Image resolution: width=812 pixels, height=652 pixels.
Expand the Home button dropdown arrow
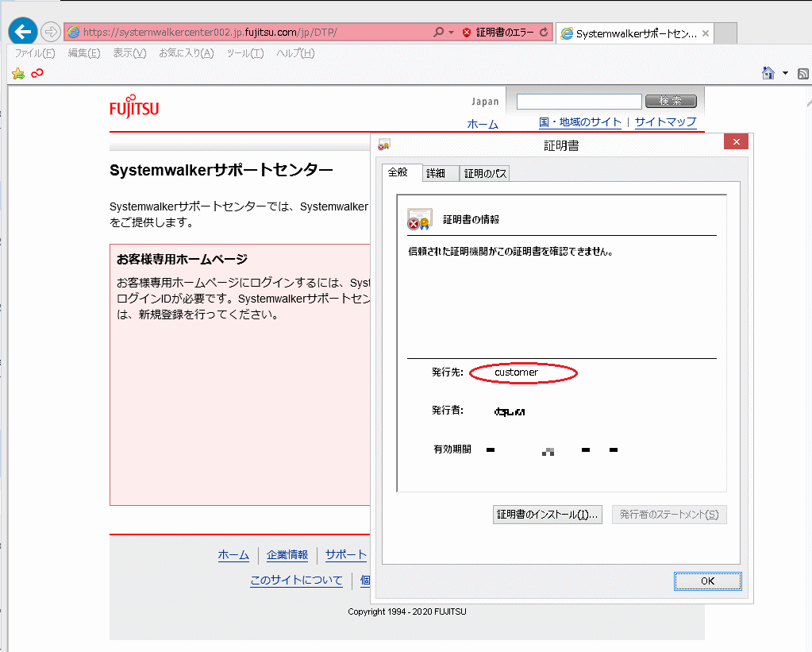[785, 73]
